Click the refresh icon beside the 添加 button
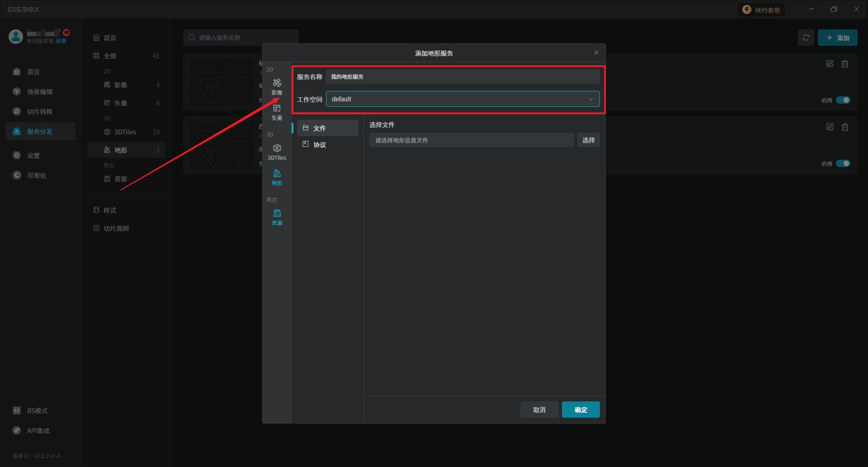 point(806,38)
